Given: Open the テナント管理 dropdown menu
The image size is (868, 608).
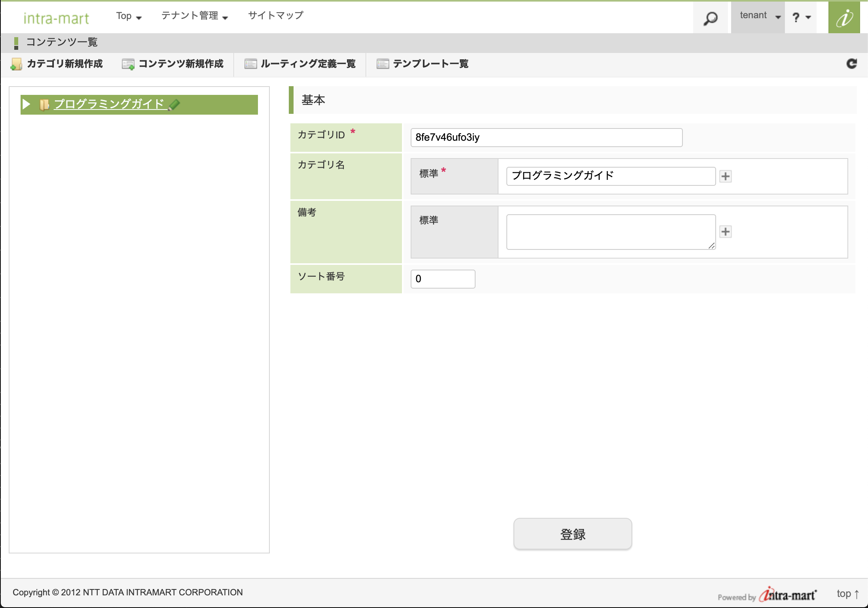Looking at the screenshot, I should (194, 16).
